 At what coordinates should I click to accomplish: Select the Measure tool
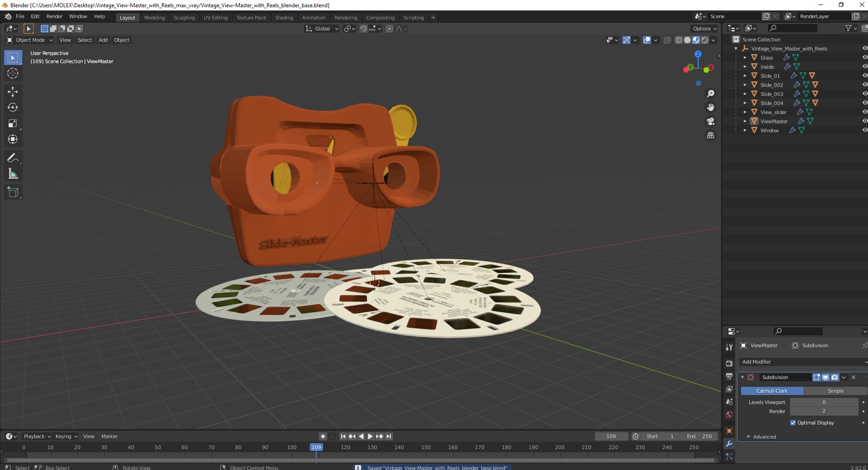[13, 174]
